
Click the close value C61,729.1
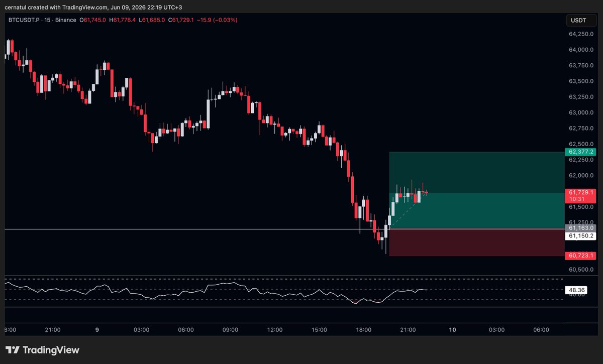click(181, 20)
